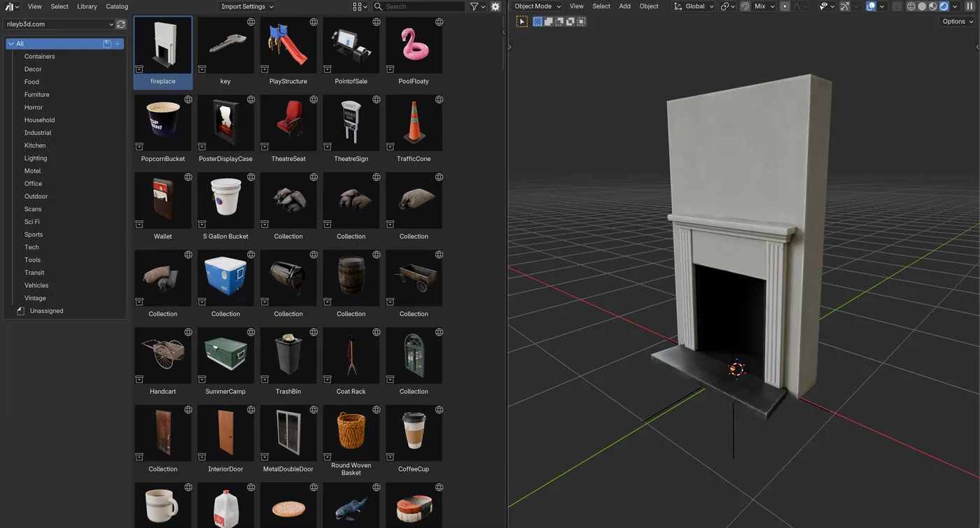This screenshot has width=980, height=528.
Task: Click the archive icon on CoffeeCup asset
Action: click(x=390, y=457)
